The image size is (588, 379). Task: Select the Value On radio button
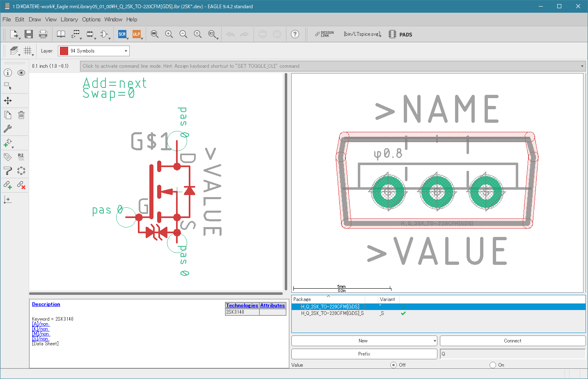(493, 365)
